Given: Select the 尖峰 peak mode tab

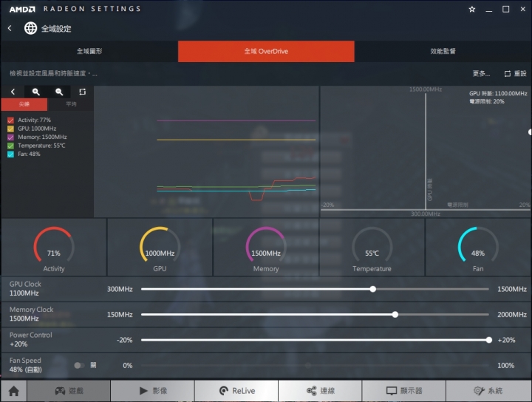Looking at the screenshot, I should point(24,104).
